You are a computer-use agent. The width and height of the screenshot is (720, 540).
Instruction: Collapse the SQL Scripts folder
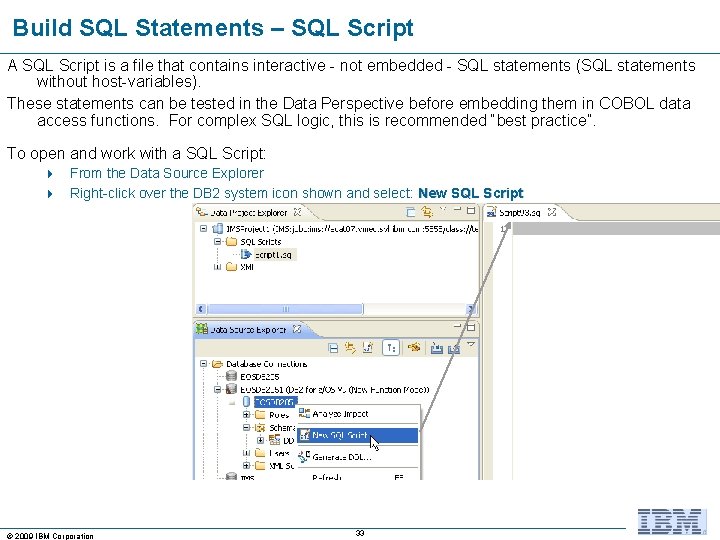[218, 241]
